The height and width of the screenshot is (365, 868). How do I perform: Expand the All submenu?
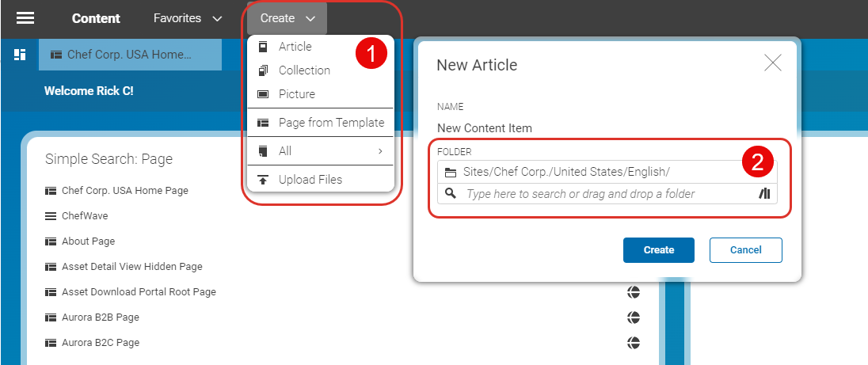320,151
